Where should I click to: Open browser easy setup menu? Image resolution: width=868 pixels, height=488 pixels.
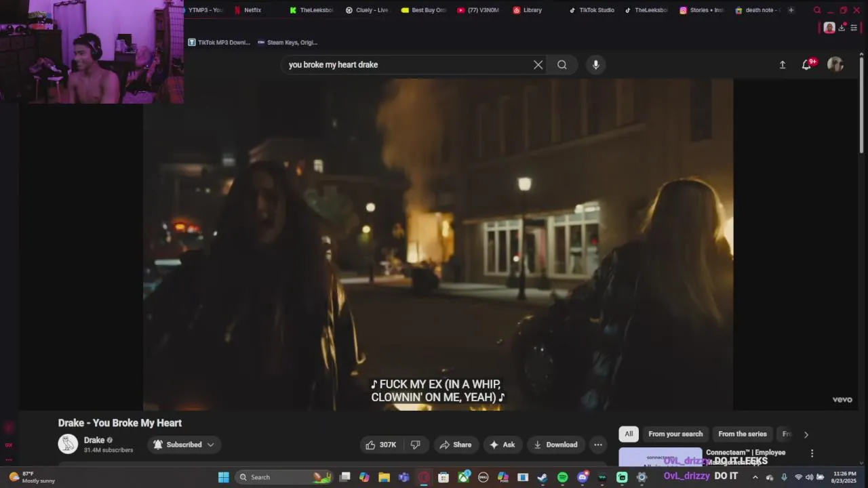[x=854, y=28]
